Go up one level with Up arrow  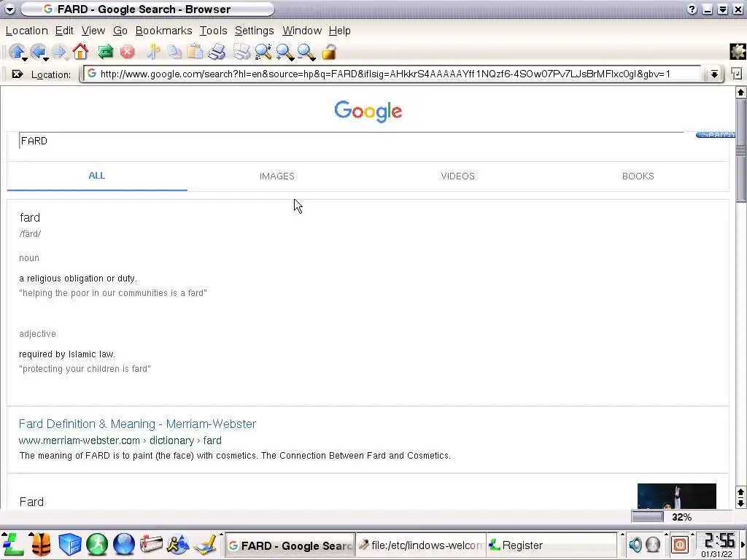[18, 51]
